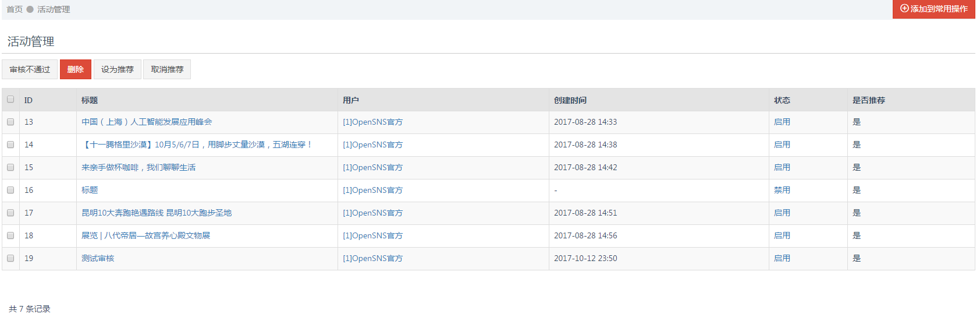The width and height of the screenshot is (980, 324).
Task: Toggle 启用 status for row 18
Action: coord(782,235)
